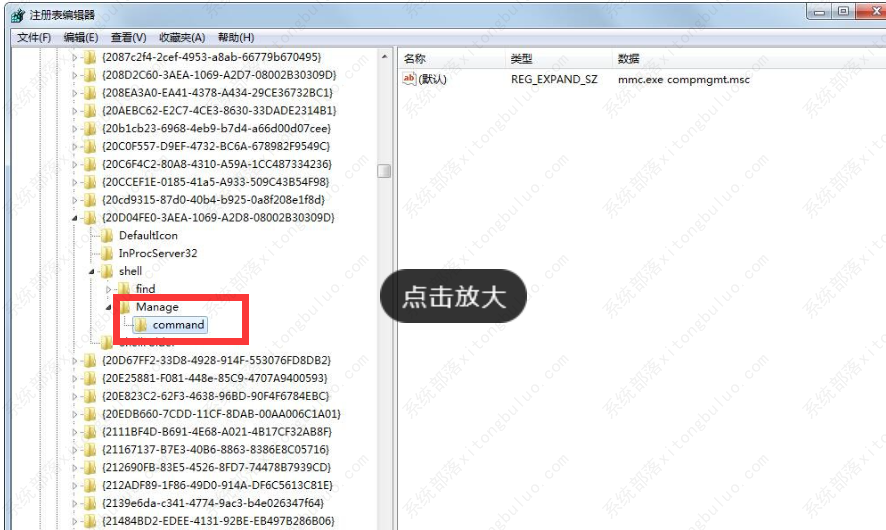Collapse the Manage tree node

click(x=109, y=307)
